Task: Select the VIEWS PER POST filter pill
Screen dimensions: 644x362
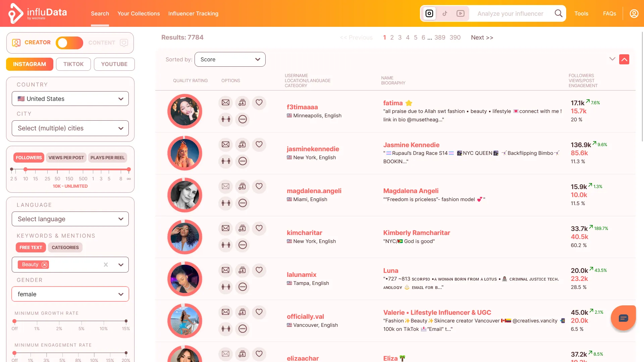Action: click(66, 158)
